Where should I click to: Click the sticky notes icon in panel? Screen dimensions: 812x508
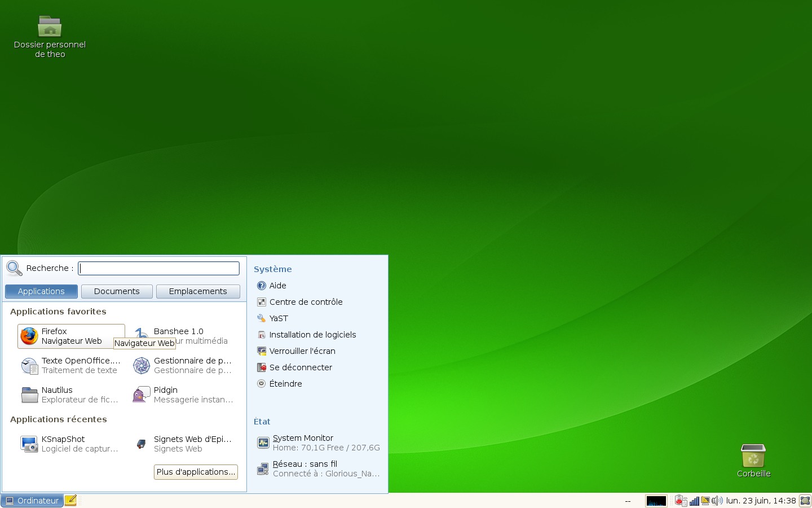[x=70, y=500]
